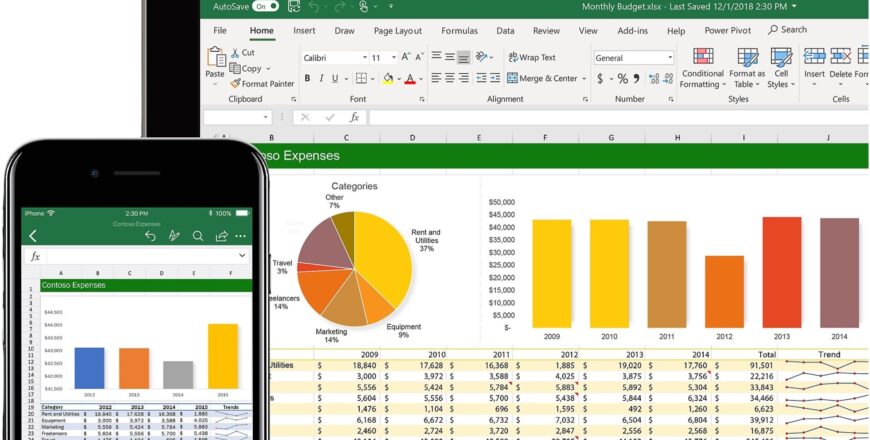Viewport: 870px width, 440px height.
Task: Click the Increase Indent icon
Action: [495, 78]
